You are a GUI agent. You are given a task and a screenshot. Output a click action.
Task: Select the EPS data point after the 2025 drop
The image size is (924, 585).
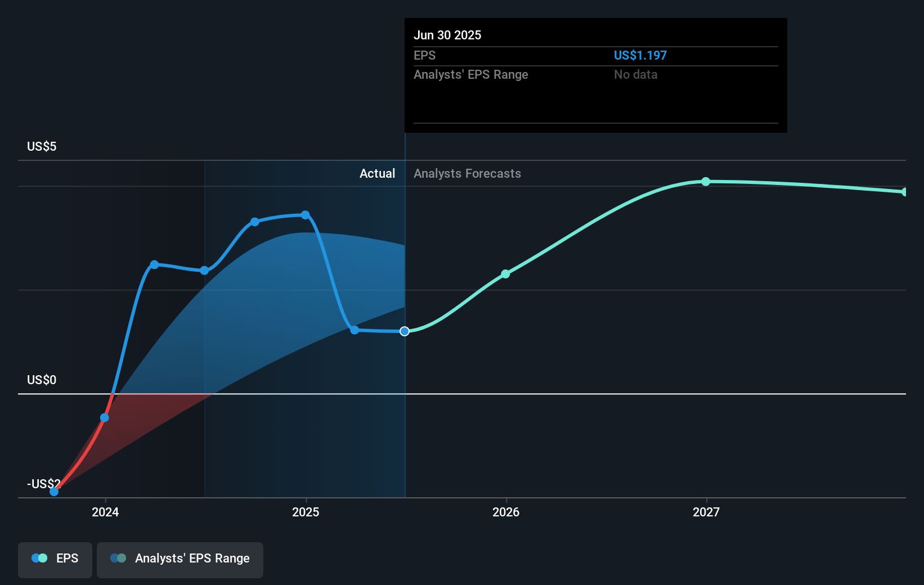pos(355,330)
